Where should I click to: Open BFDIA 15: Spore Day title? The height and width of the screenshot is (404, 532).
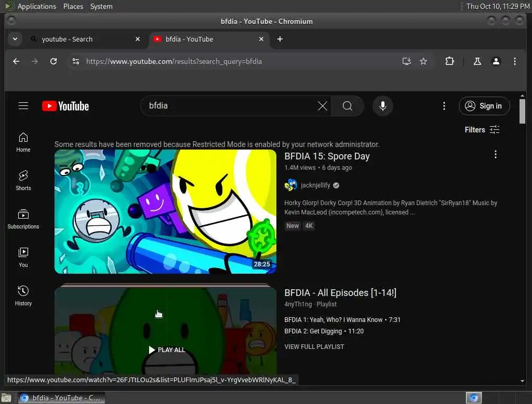[327, 156]
